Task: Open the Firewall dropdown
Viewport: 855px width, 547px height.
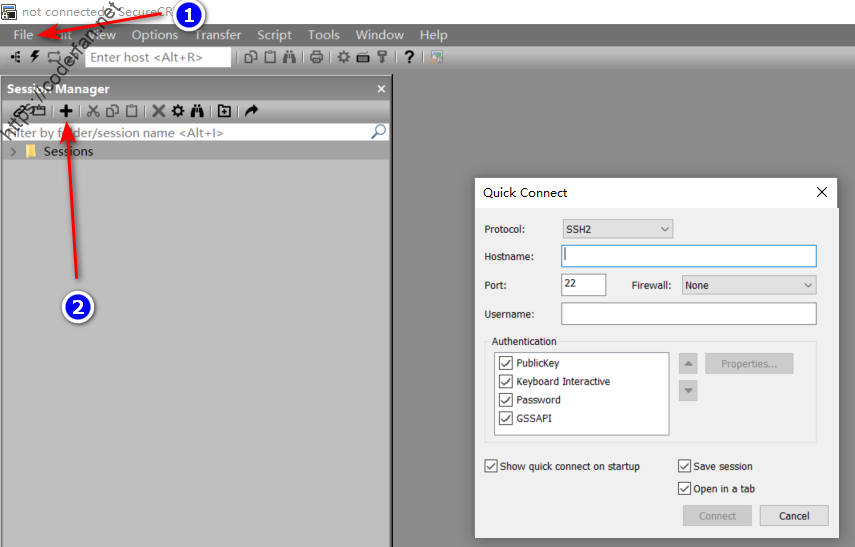Action: click(x=749, y=285)
